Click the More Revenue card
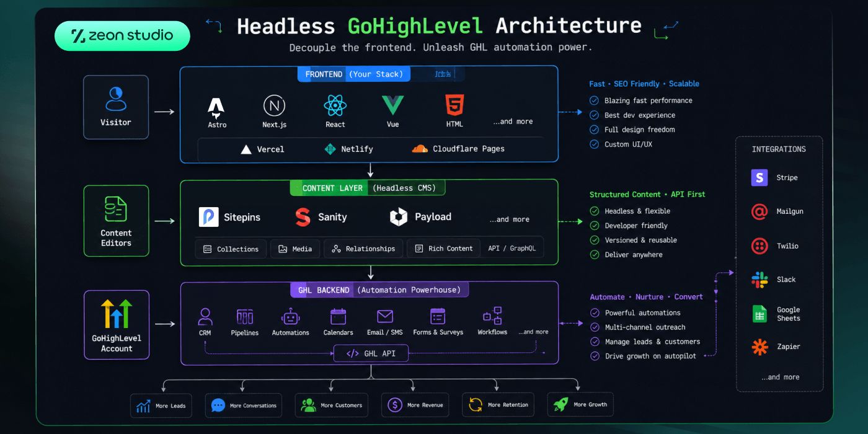 pyautogui.click(x=415, y=405)
